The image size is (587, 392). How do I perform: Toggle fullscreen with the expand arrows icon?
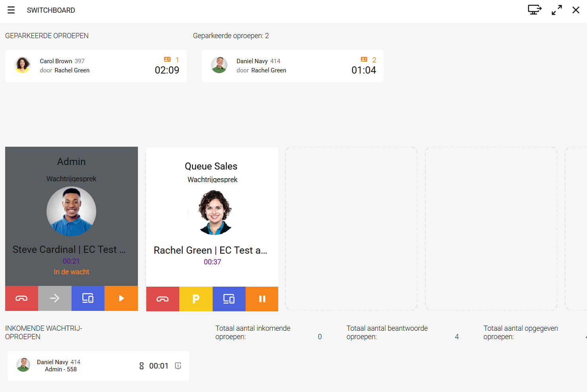click(556, 10)
